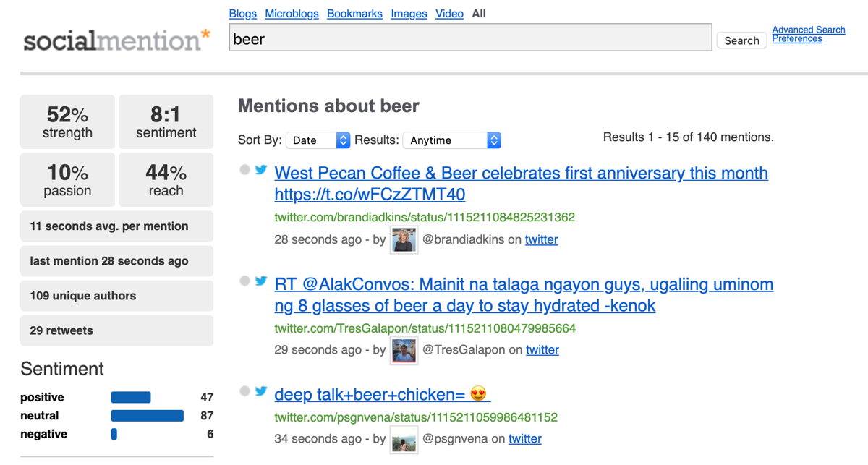The height and width of the screenshot is (465, 868).
Task: Click the Search button
Action: [x=741, y=40]
